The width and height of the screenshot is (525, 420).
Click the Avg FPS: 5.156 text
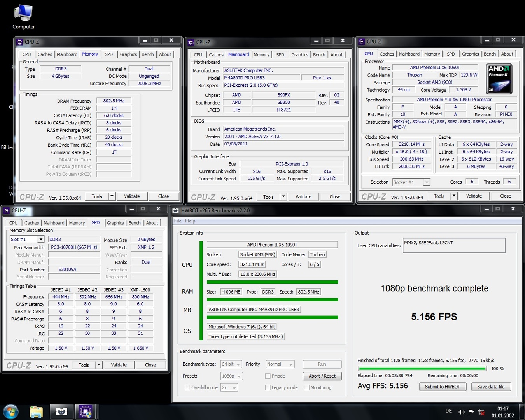pyautogui.click(x=383, y=386)
